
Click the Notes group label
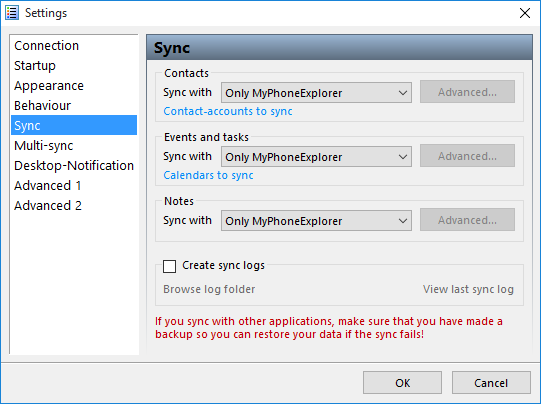(179, 201)
